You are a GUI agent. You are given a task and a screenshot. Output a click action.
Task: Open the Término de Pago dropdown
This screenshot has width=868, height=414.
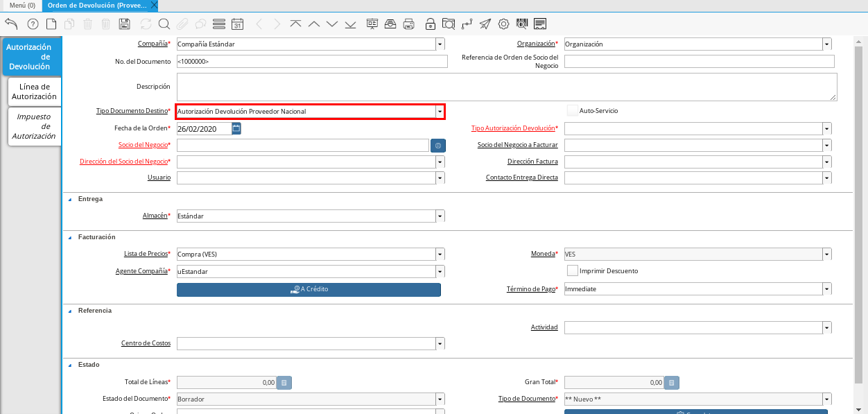tap(826, 289)
